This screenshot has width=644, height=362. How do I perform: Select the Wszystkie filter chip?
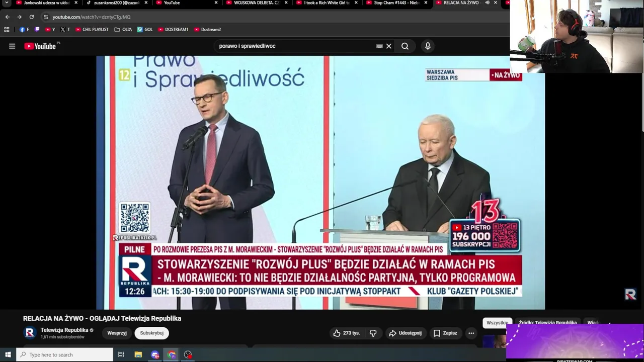pos(497,323)
